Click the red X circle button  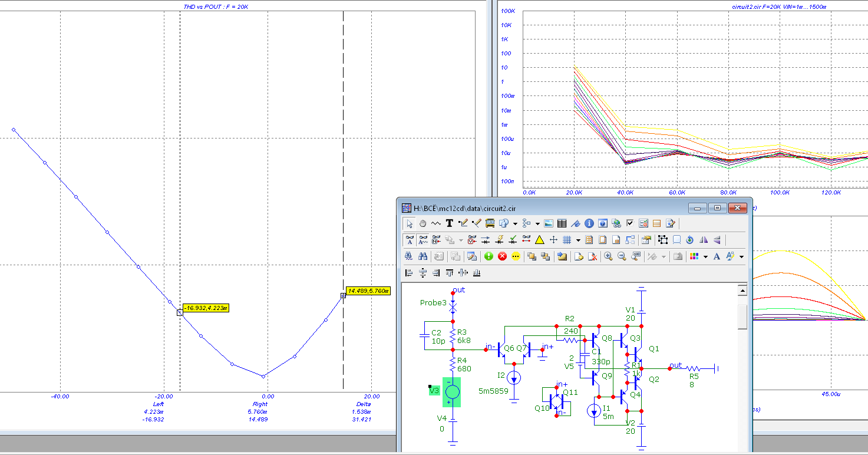pos(502,256)
